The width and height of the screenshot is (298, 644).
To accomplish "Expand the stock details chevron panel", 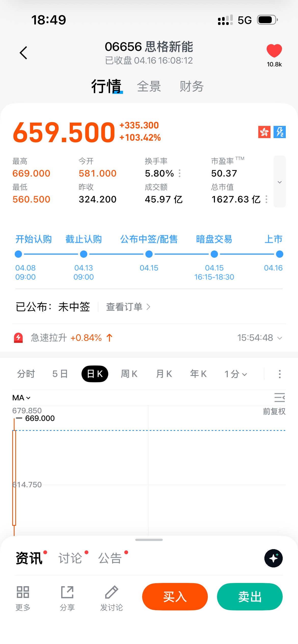I will pos(279,182).
